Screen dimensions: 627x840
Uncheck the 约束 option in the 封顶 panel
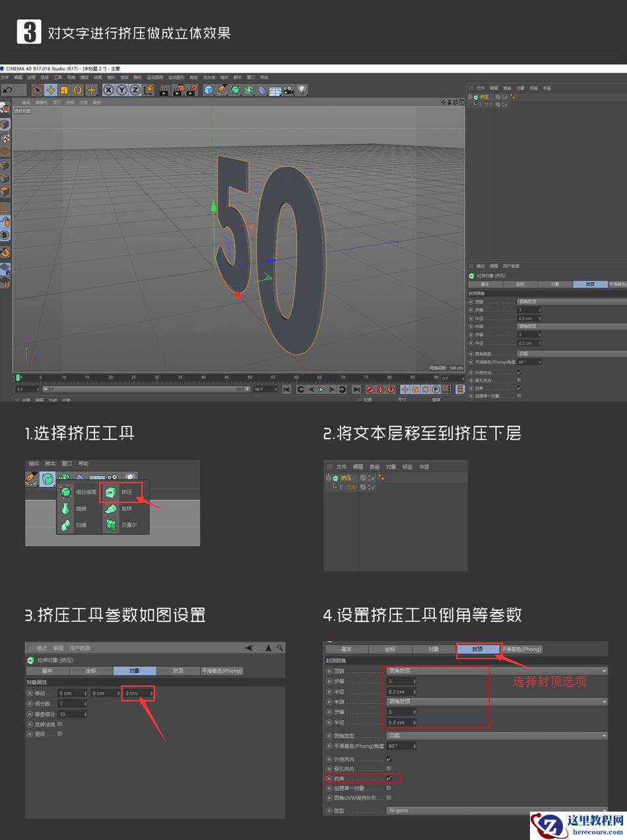(x=389, y=778)
